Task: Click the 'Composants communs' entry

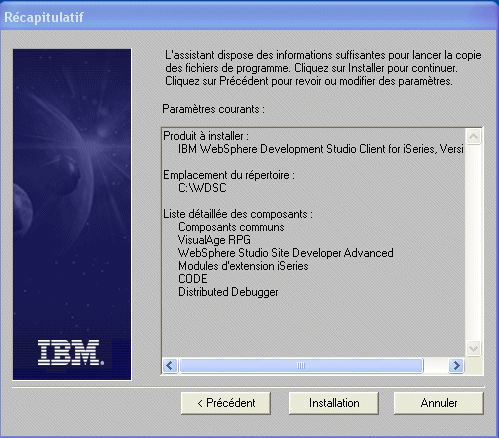Action: [x=231, y=227]
